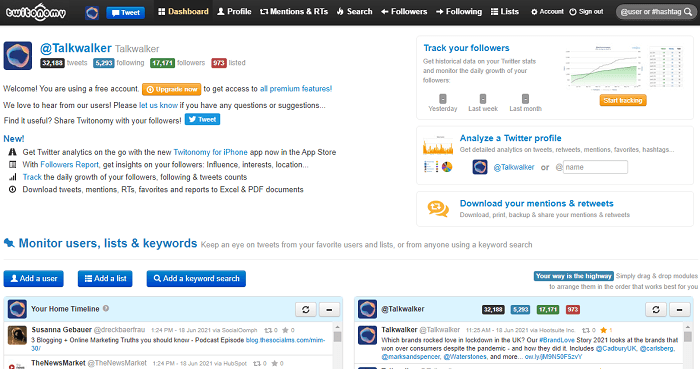Refresh the @Talkwalker module
This screenshot has height=369, width=700.
656,309
